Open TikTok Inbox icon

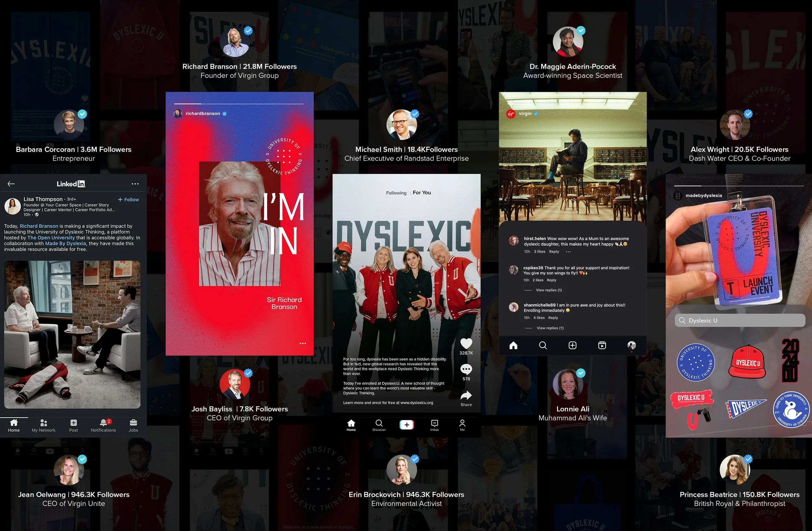pos(434,425)
